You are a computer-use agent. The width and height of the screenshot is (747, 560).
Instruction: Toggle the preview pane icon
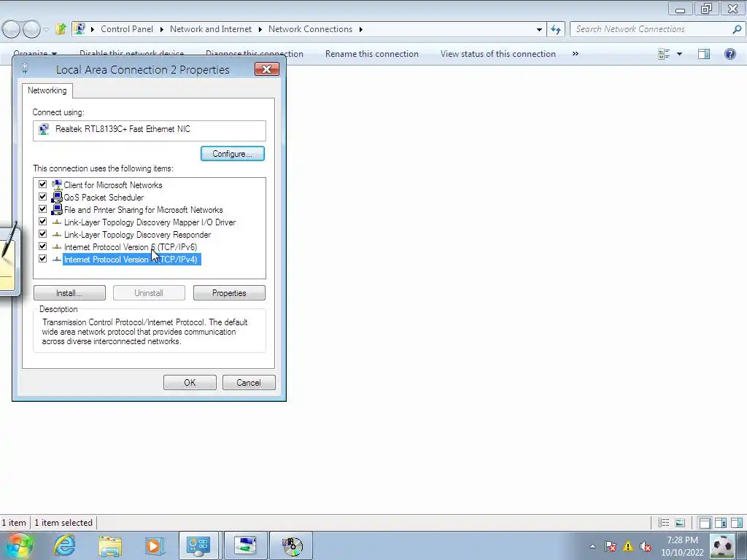tap(704, 54)
